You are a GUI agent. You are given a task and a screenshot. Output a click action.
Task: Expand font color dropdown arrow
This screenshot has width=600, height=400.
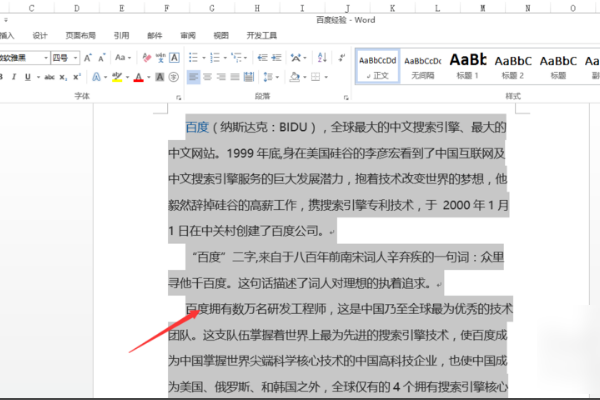(148, 77)
